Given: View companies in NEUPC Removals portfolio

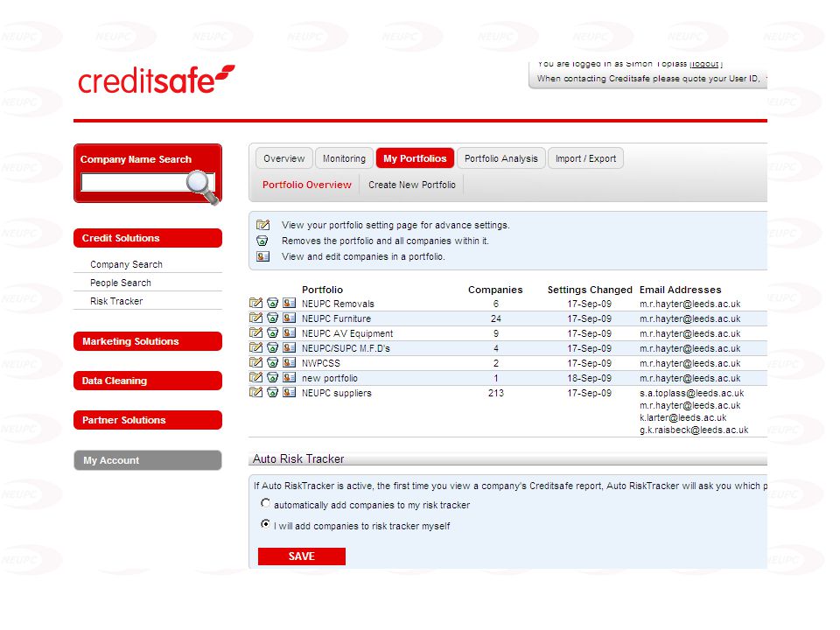Looking at the screenshot, I should pos(290,304).
